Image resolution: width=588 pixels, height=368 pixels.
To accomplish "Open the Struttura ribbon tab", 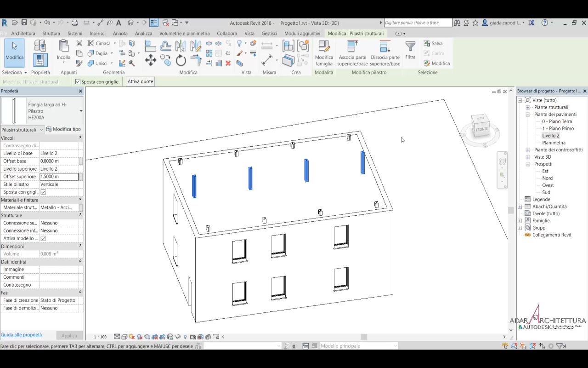I will [x=51, y=34].
